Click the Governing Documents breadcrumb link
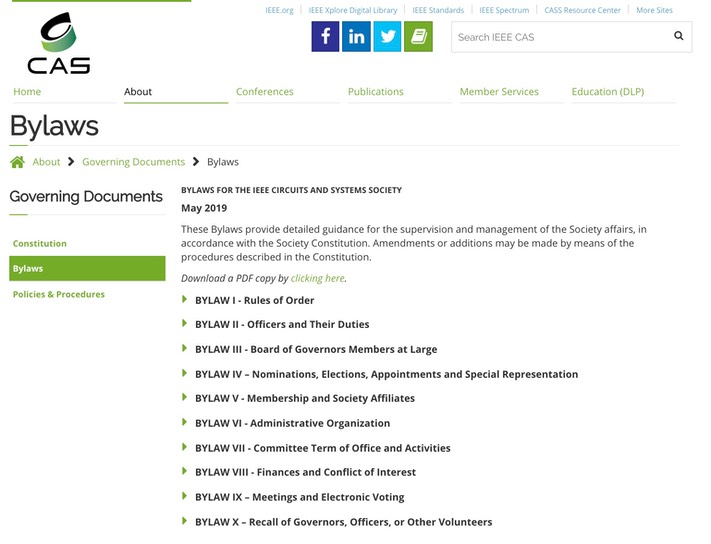Screen dimensions: 711x544 pyautogui.click(x=133, y=162)
